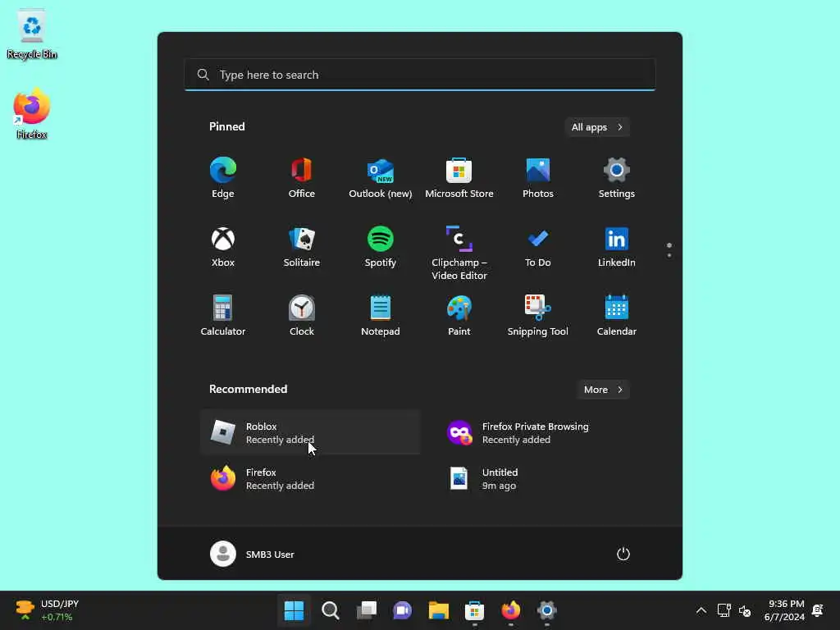Open the Paint app
The width and height of the screenshot is (840, 630).
pos(459,316)
